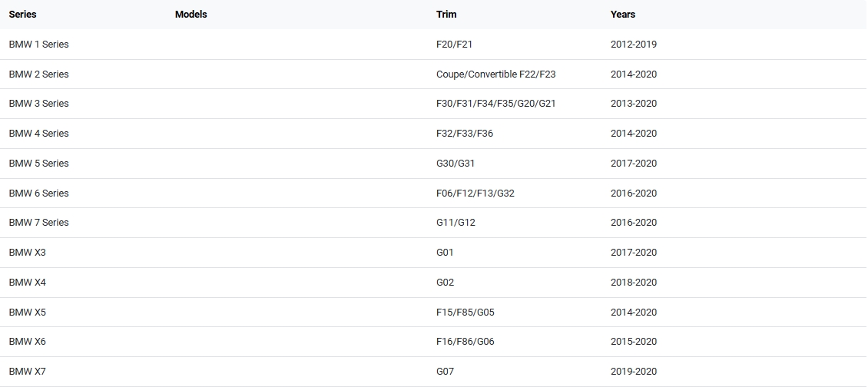Click the Years column header

click(623, 15)
